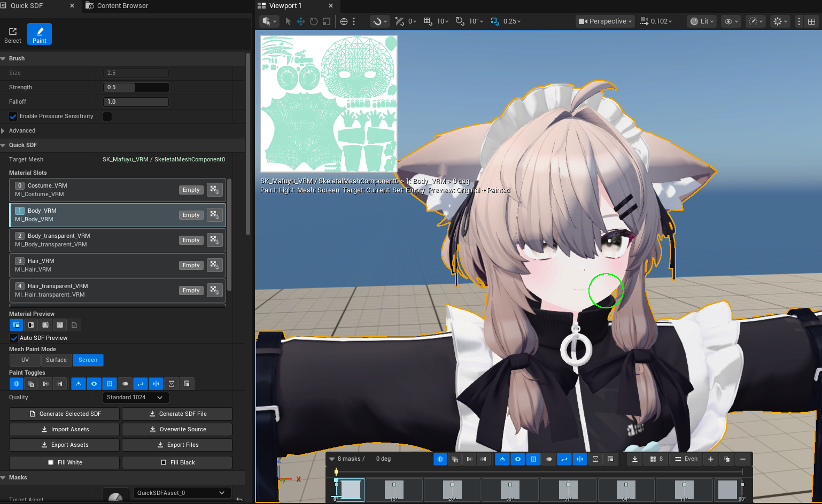
Task: Open the QuickSDFAsset_0 target asset dropdown
Action: tap(182, 493)
